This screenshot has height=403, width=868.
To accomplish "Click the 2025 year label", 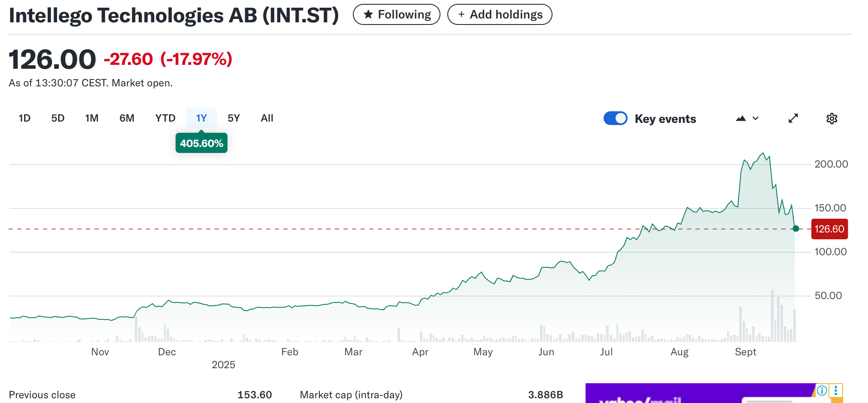I will pyautogui.click(x=223, y=365).
